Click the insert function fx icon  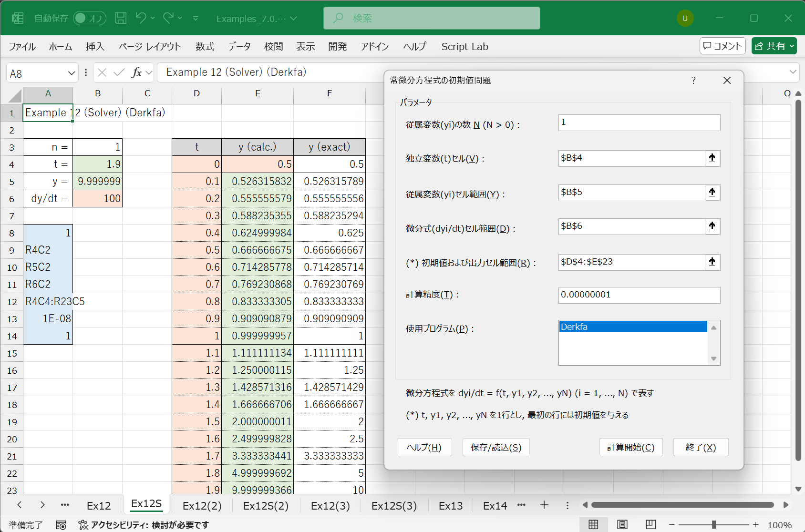coord(136,72)
